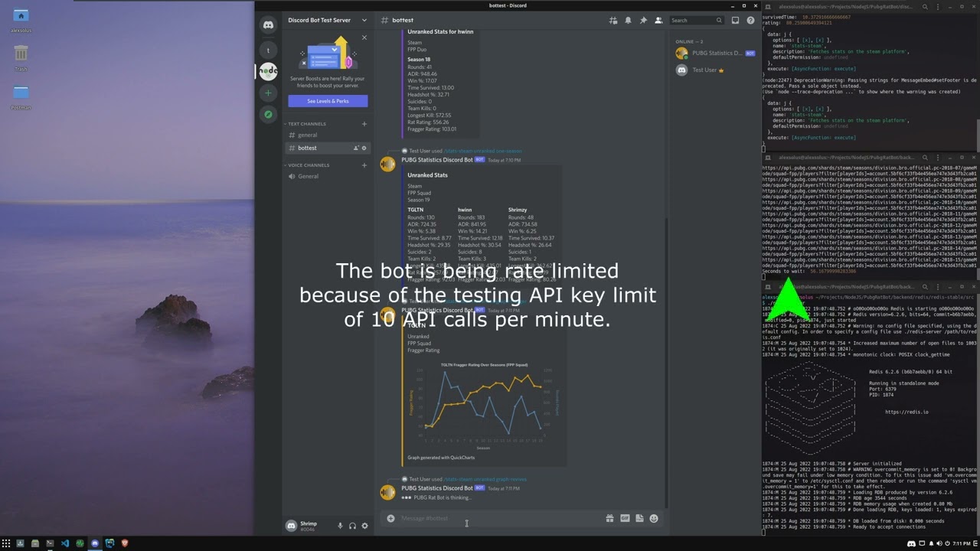Select PUBG Statistics bot in member list
980x551 pixels.
coord(714,54)
